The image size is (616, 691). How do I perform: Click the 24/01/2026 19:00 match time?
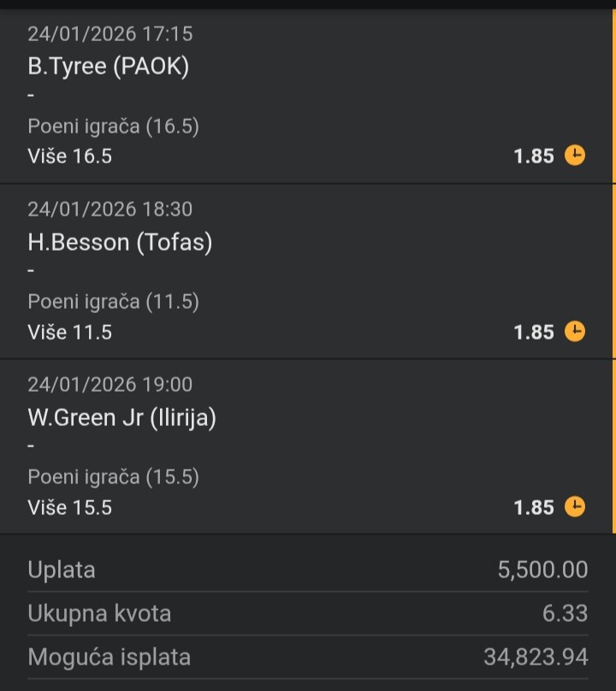click(110, 384)
